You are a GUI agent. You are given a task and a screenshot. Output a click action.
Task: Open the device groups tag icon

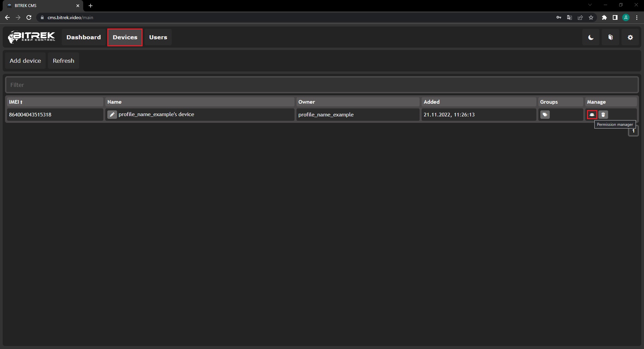pyautogui.click(x=545, y=115)
